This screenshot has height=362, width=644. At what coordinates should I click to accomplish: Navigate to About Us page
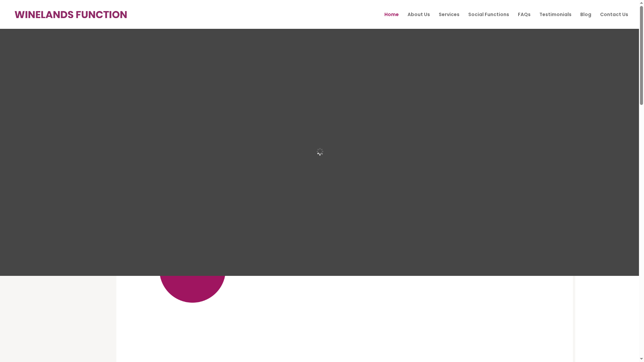pyautogui.click(x=419, y=14)
